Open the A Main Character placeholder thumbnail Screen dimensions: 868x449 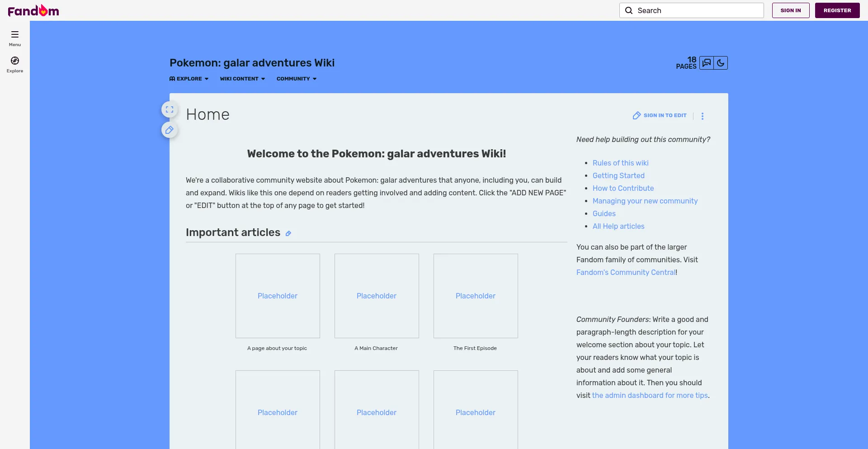[377, 296]
